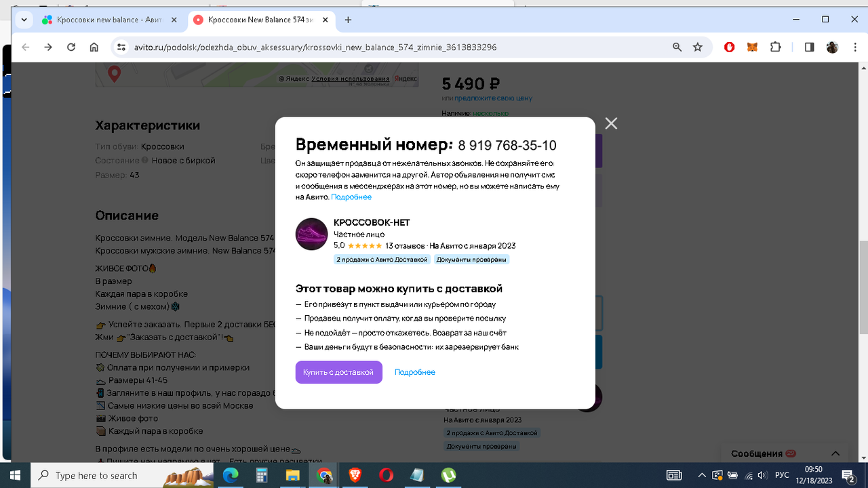868x488 pixels.
Task: Open the 'Подробнее' link about temporary number
Action: coord(351,197)
